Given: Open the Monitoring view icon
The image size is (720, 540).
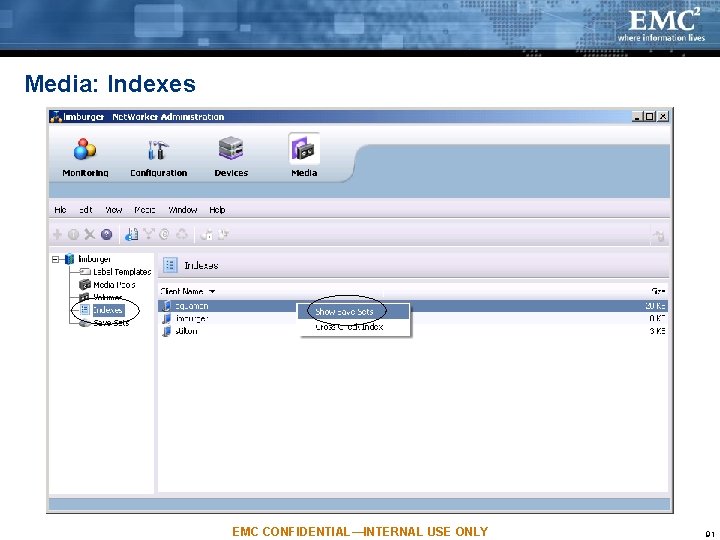Looking at the screenshot, I should pyautogui.click(x=85, y=149).
